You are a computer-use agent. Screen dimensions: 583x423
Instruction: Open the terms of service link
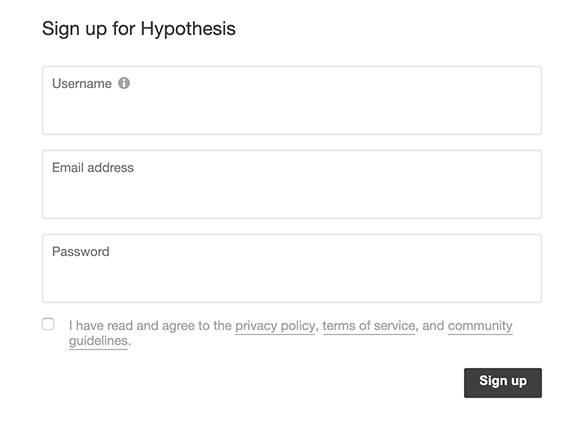click(x=369, y=326)
